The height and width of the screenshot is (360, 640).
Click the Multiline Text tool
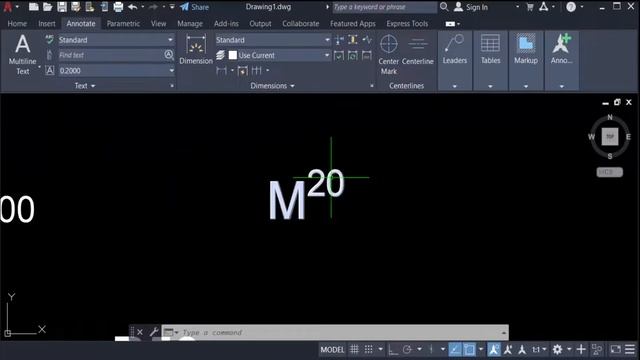(x=22, y=54)
